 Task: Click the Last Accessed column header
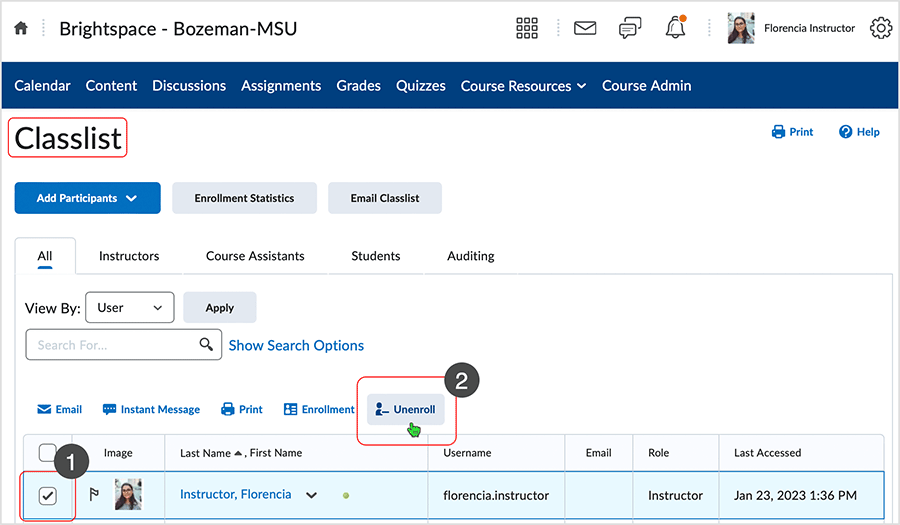click(x=767, y=453)
